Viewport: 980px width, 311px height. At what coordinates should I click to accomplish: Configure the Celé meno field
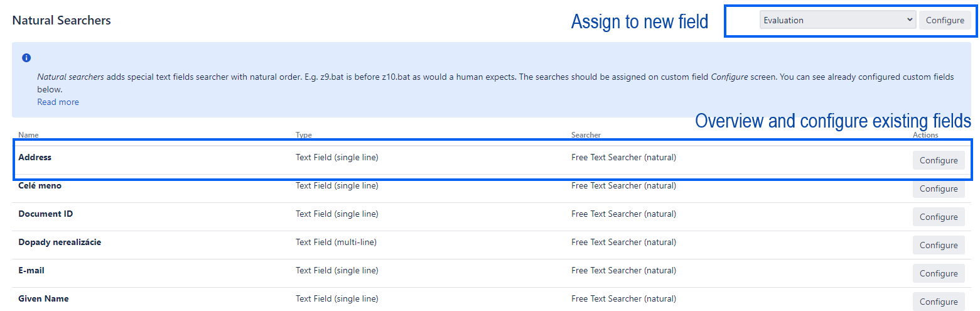coord(938,189)
